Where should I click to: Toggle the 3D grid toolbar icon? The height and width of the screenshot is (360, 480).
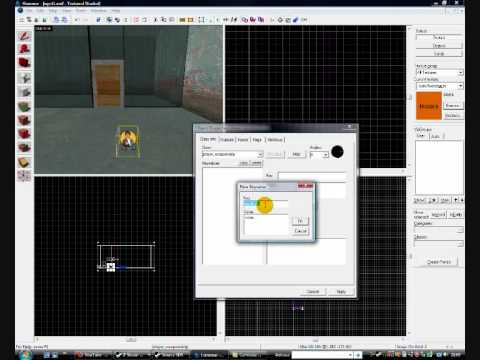pyautogui.click(x=29, y=20)
